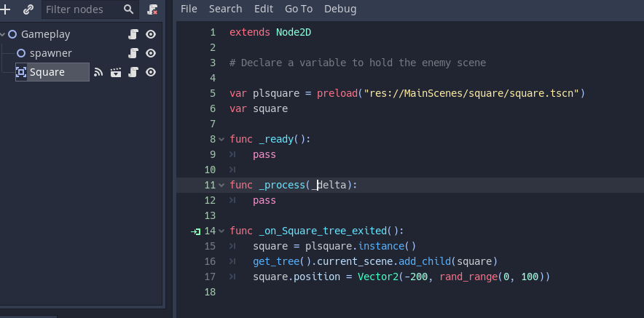
Task: Toggle visibility of Gameplay node
Action: (151, 34)
